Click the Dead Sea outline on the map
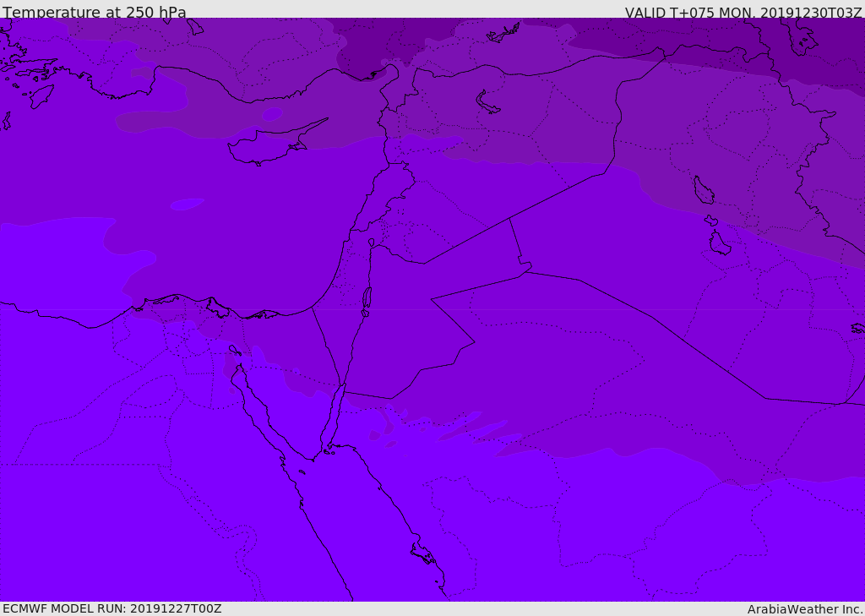Image resolution: width=865 pixels, height=616 pixels. click(367, 302)
